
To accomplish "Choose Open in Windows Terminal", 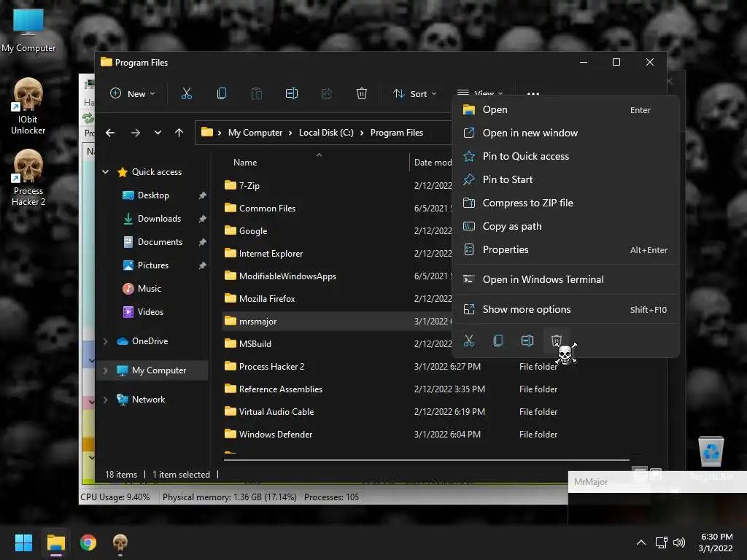I will click(565, 279).
